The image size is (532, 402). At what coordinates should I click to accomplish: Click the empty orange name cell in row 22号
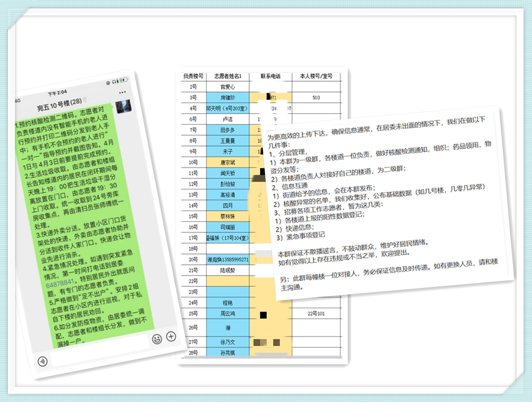click(x=227, y=281)
